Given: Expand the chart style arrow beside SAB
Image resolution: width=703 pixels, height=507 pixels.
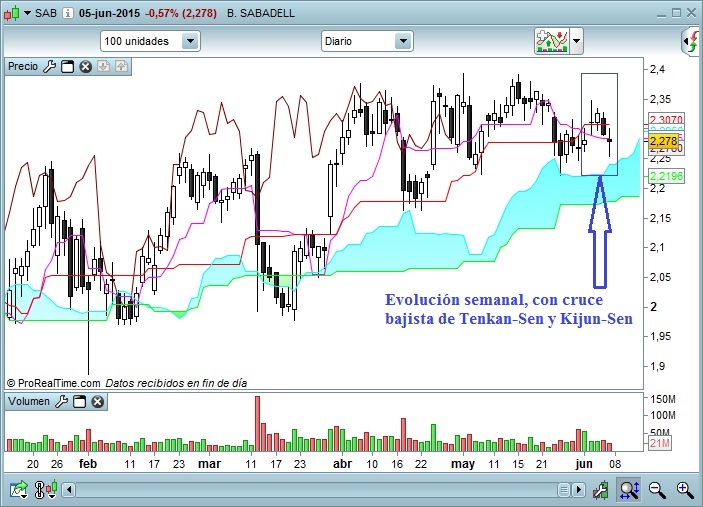Looking at the screenshot, I should point(27,13).
